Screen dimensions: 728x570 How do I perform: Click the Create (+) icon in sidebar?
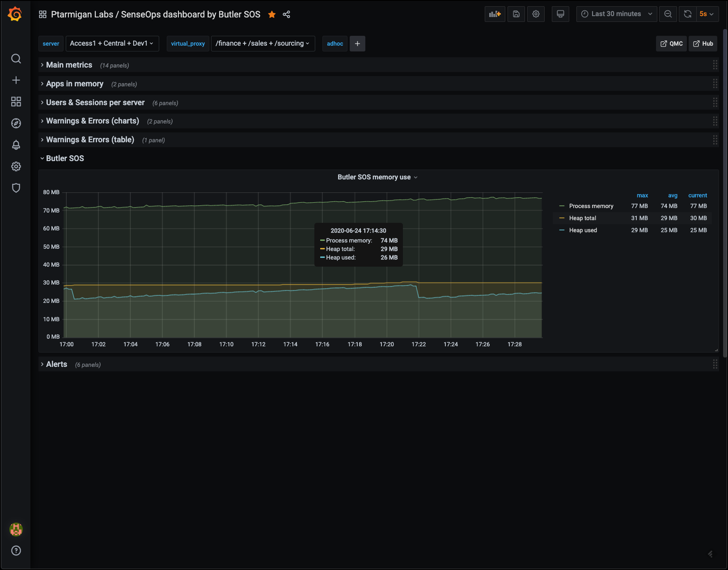pos(16,80)
